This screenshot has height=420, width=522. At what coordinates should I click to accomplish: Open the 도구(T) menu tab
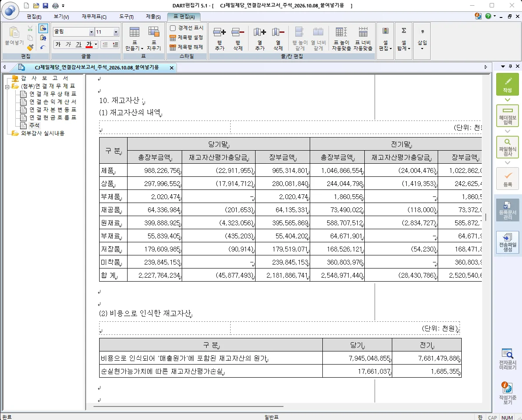point(127,17)
